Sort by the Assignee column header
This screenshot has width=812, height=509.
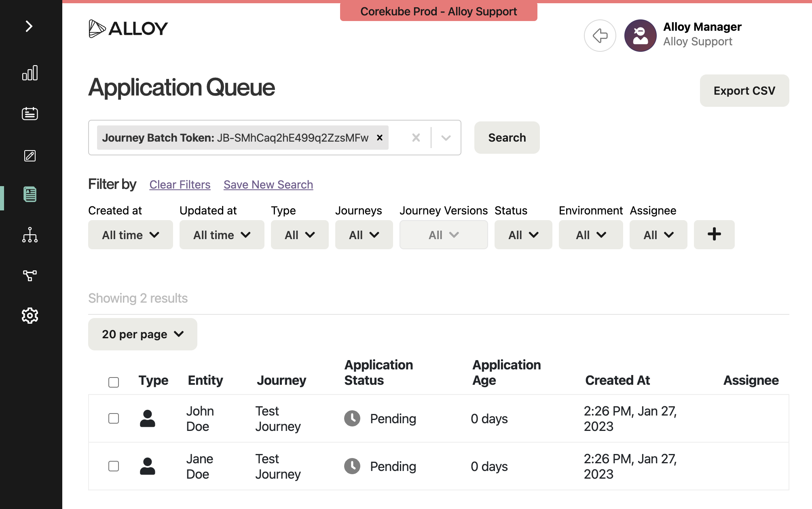click(x=751, y=380)
